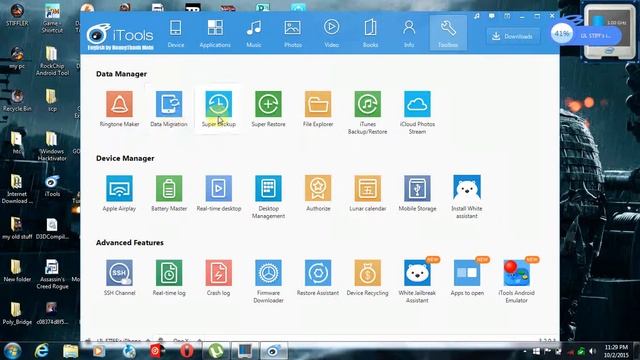The width and height of the screenshot is (640, 360).
Task: Open the Lunar calendar tool
Action: (367, 189)
